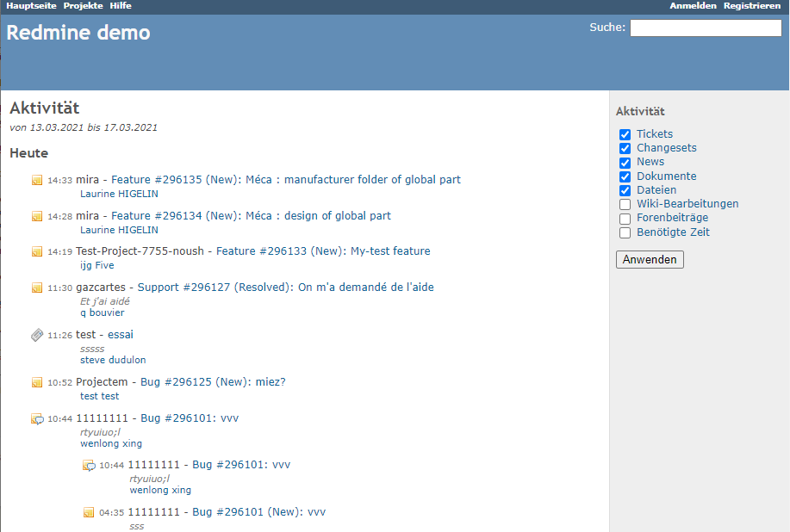The height and width of the screenshot is (532, 790).
Task: Open the Hauptseite menu item
Action: point(31,5)
